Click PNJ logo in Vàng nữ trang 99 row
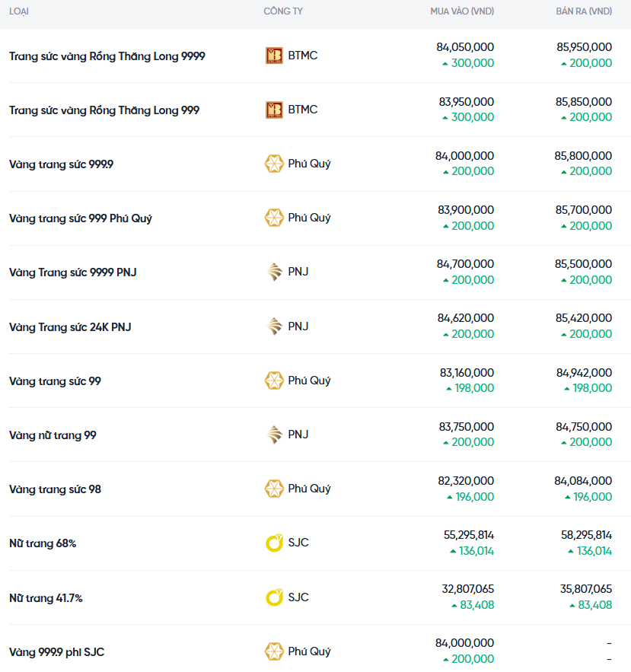The image size is (631, 672). [x=274, y=435]
